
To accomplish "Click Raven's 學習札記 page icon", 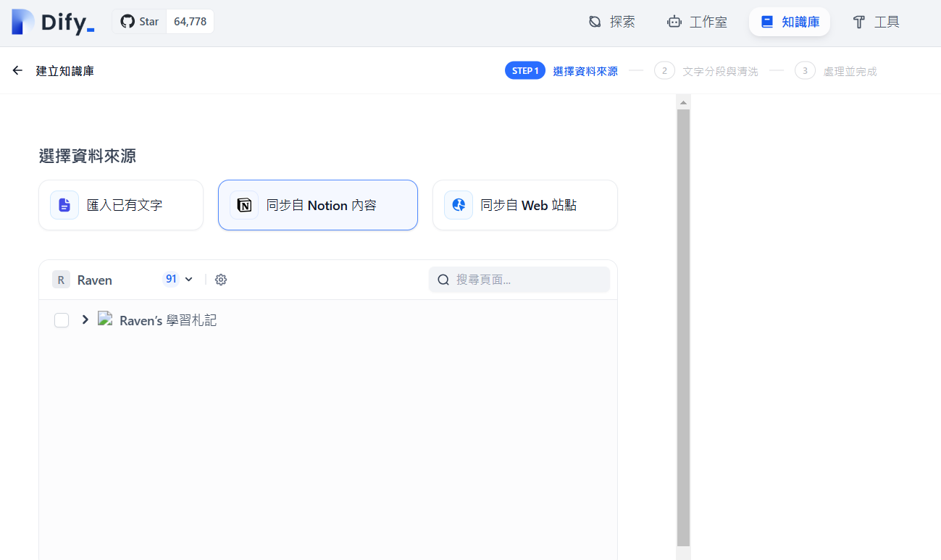I will tap(105, 318).
